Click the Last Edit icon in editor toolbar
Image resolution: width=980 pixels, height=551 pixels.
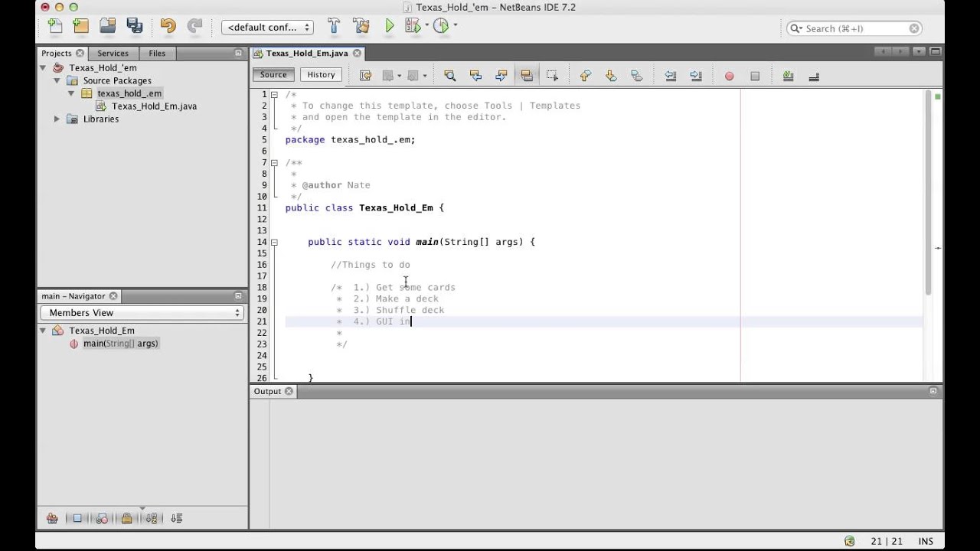[365, 76]
